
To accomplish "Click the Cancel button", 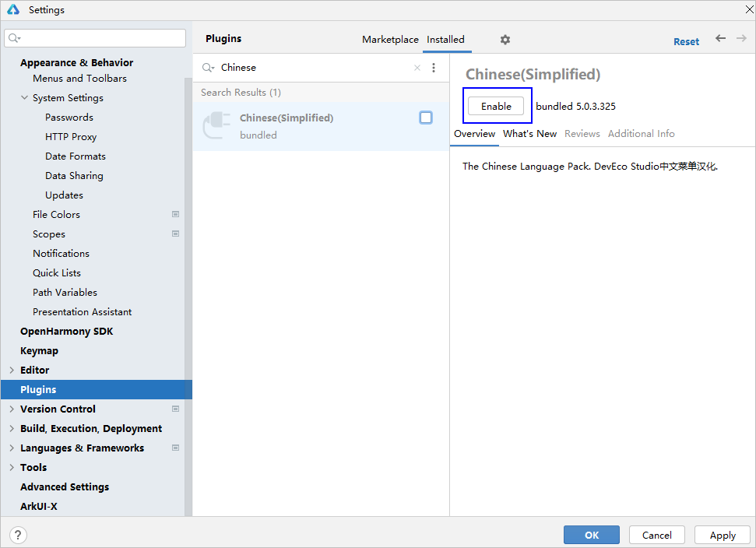I will click(x=656, y=535).
